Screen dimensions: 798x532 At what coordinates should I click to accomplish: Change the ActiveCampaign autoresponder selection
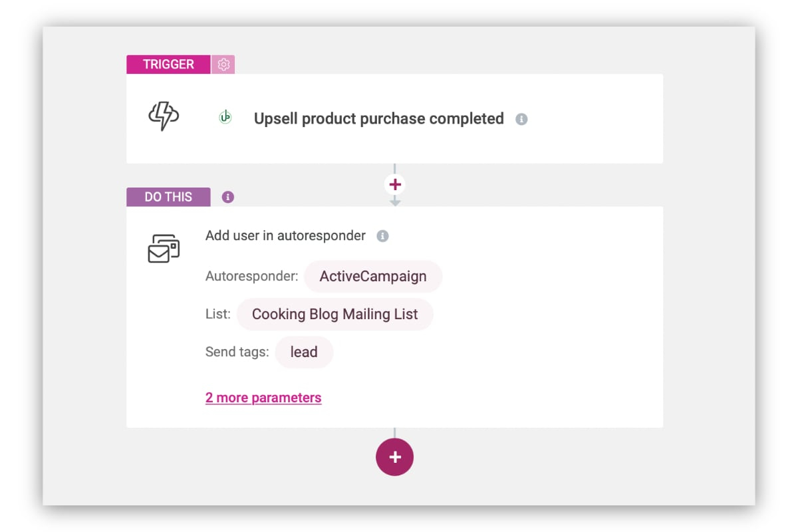click(x=373, y=276)
